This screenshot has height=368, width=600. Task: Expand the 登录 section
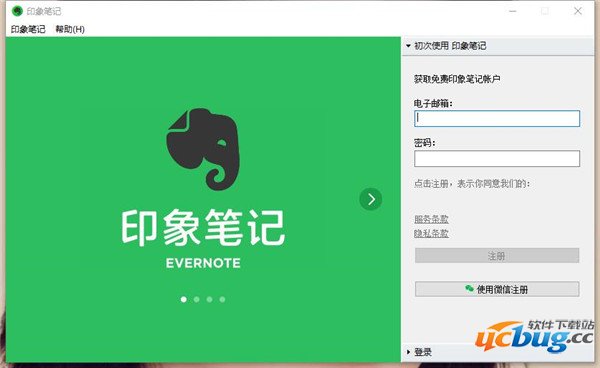498,352
